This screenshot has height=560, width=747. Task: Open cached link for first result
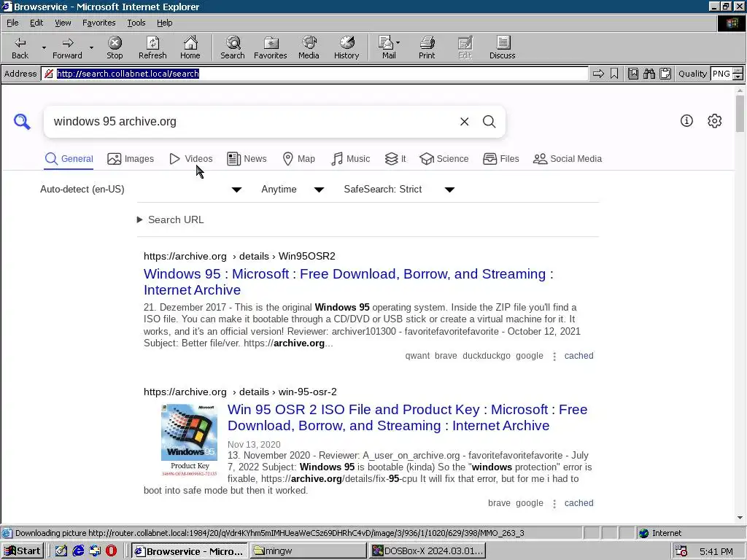pos(578,356)
